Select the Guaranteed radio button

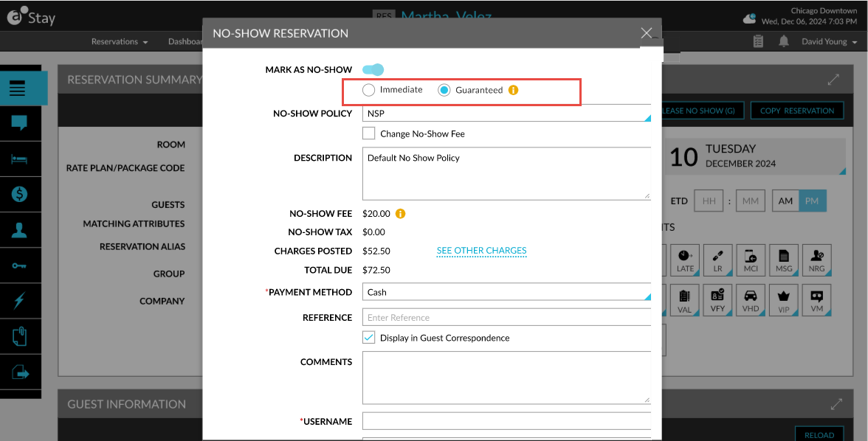click(x=444, y=90)
